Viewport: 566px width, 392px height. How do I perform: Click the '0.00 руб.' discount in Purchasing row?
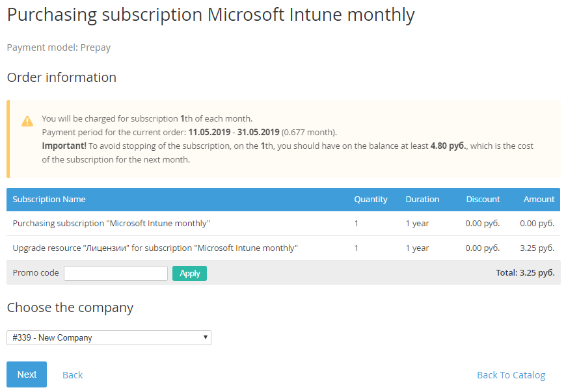click(483, 224)
